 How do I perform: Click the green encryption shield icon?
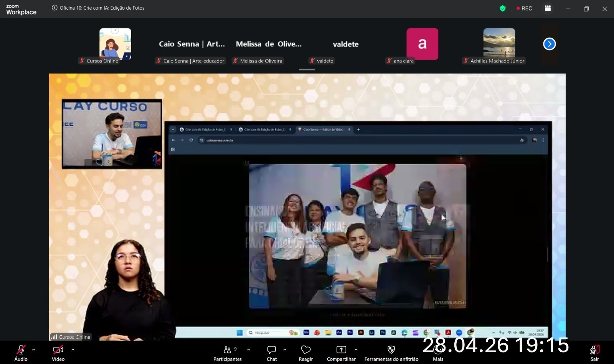coord(503,8)
